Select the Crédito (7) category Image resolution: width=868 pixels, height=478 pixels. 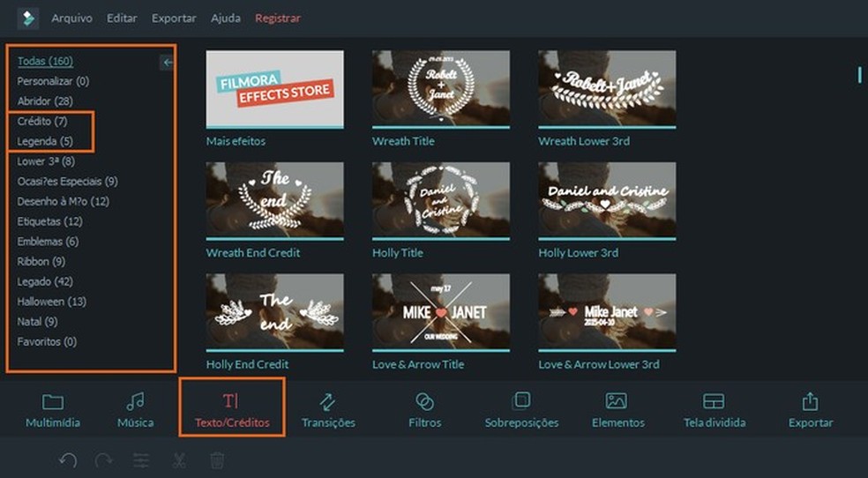point(42,121)
